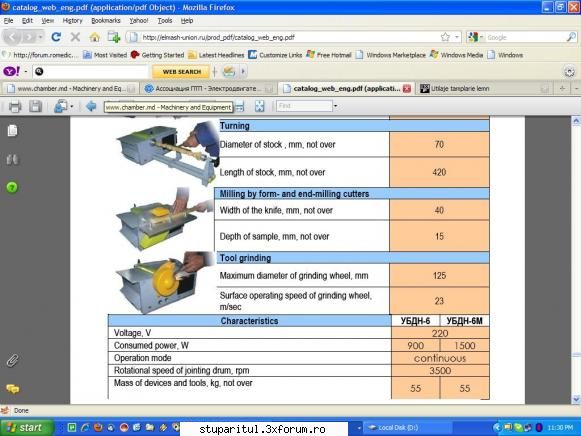Stop loading with the X icon
The width and height of the screenshot is (581, 436).
pos(75,37)
